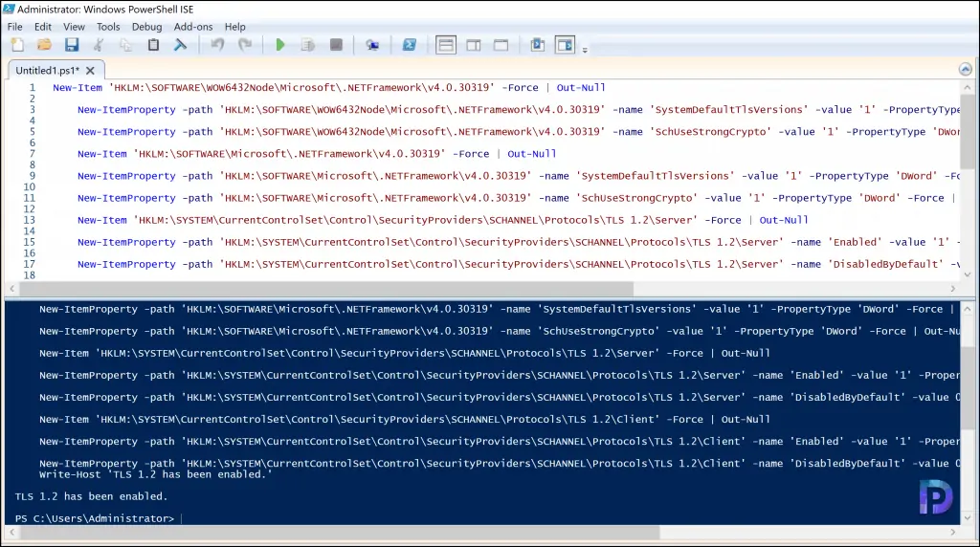Click line 7 'New-Item' NETFramework command

tap(317, 154)
